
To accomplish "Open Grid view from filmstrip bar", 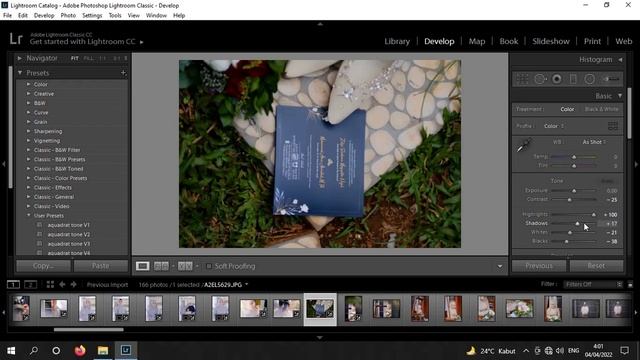I will click(50, 284).
